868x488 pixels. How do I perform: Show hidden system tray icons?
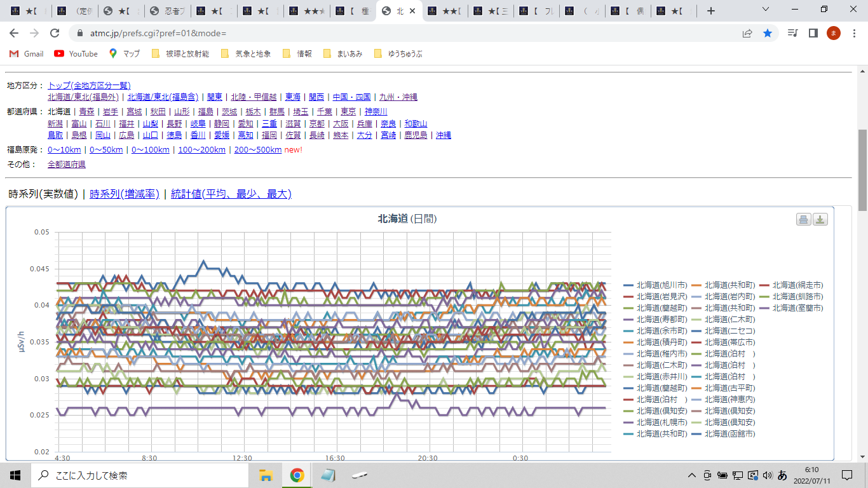pos(692,475)
